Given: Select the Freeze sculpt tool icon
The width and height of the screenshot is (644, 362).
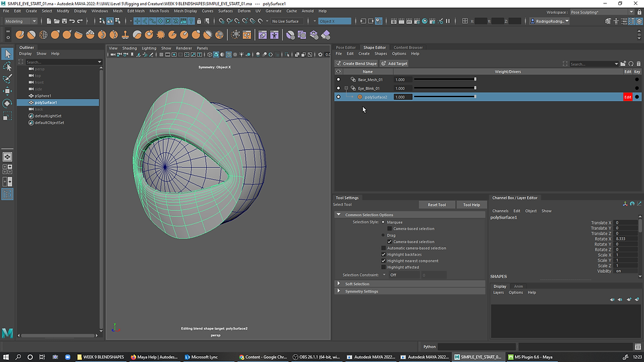Looking at the screenshot, I should [220, 35].
